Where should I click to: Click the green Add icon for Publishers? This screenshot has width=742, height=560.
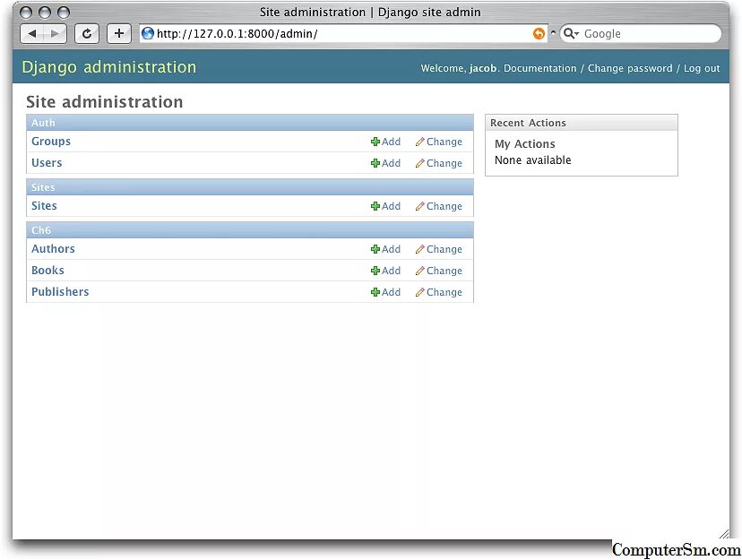375,292
